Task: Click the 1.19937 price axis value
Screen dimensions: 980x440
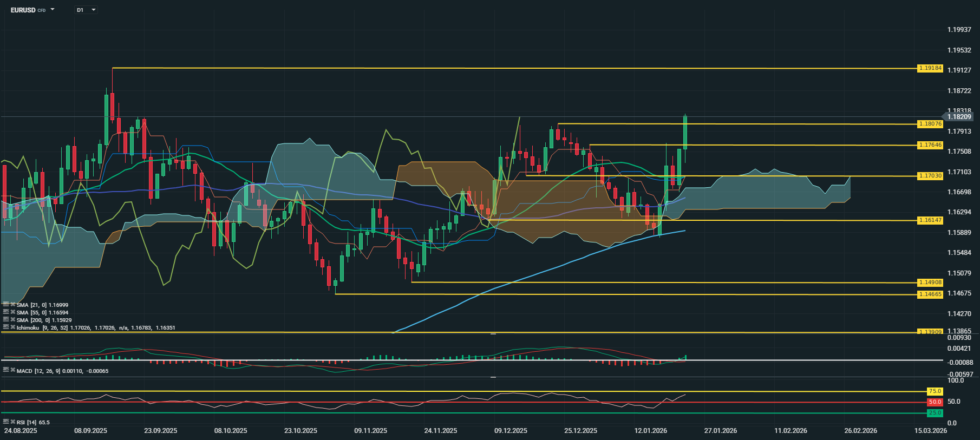Action: point(959,30)
